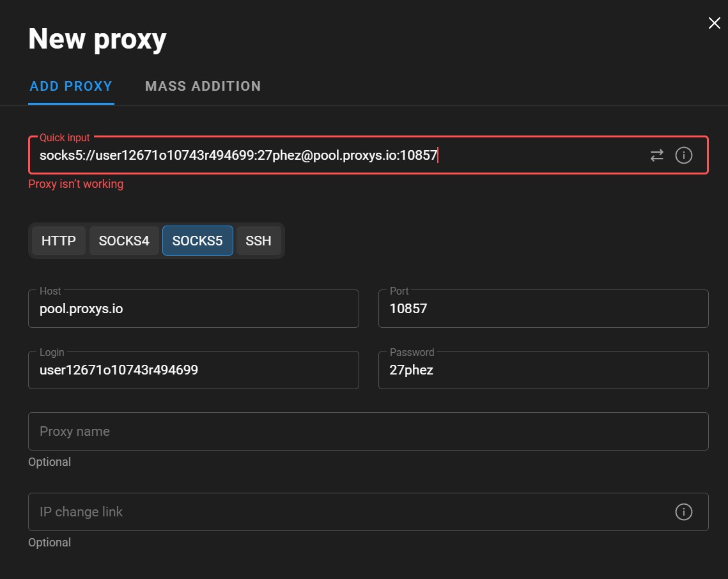Open the info tooltip beside Quick input
The image size is (728, 579).
tap(683, 155)
